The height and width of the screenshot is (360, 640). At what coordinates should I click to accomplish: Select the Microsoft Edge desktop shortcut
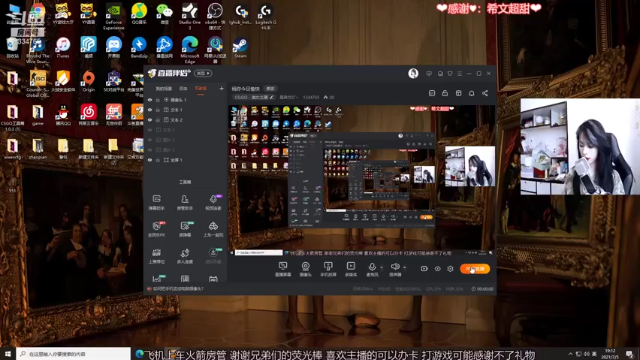point(190,50)
